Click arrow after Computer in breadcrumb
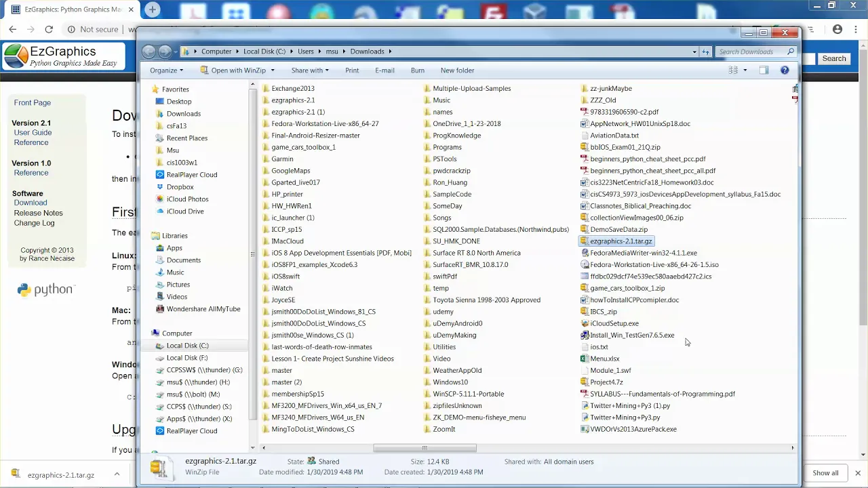Image resolution: width=868 pixels, height=488 pixels. point(237,52)
